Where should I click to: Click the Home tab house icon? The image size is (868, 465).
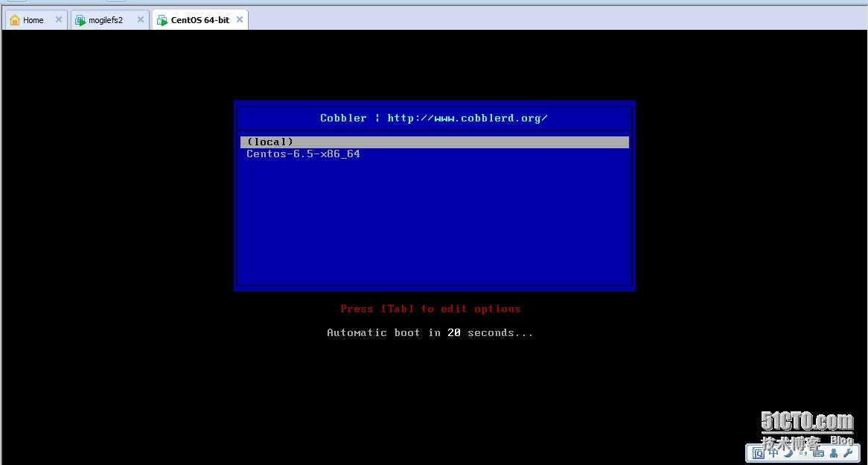[x=15, y=20]
